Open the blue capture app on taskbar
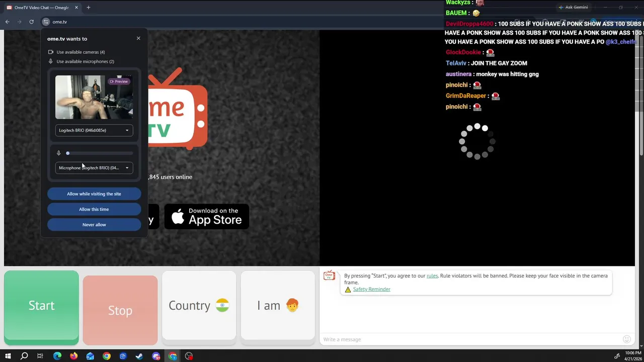644x362 pixels. (123, 356)
